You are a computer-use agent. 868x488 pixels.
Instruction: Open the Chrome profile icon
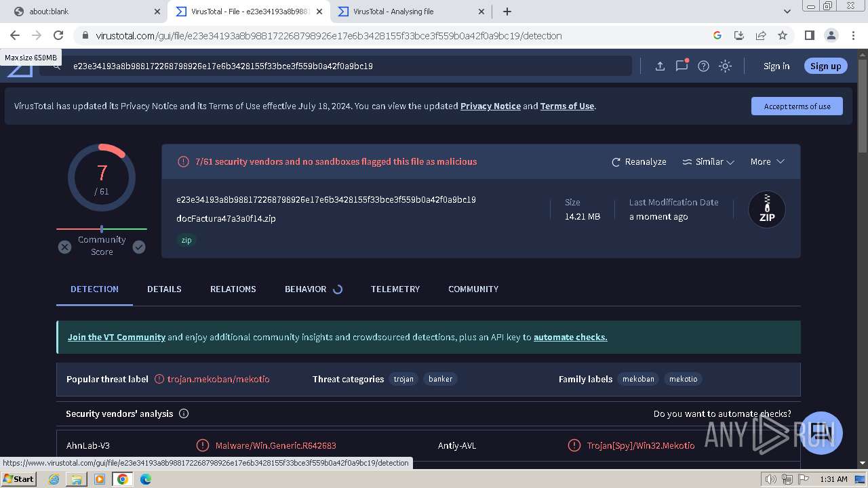tap(831, 35)
